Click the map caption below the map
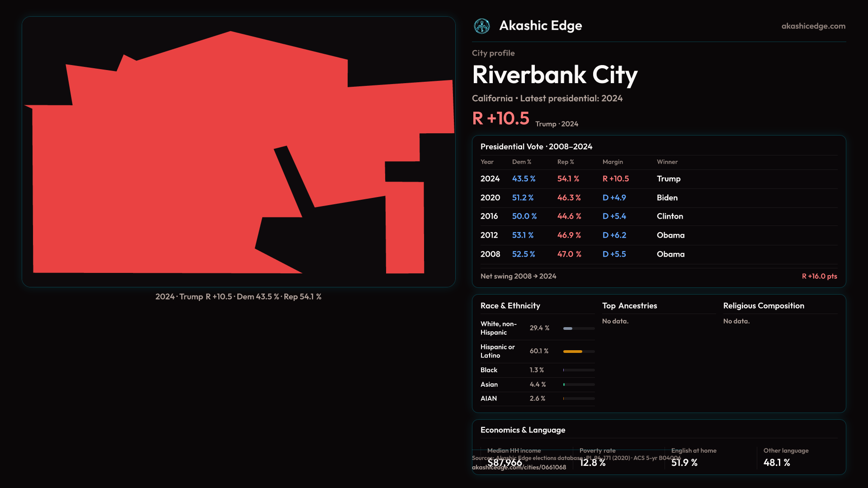Viewport: 868px width, 488px height. coord(238,297)
